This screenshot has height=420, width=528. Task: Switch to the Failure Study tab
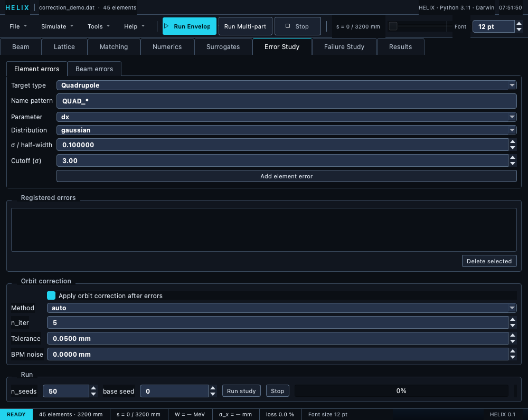click(x=344, y=47)
